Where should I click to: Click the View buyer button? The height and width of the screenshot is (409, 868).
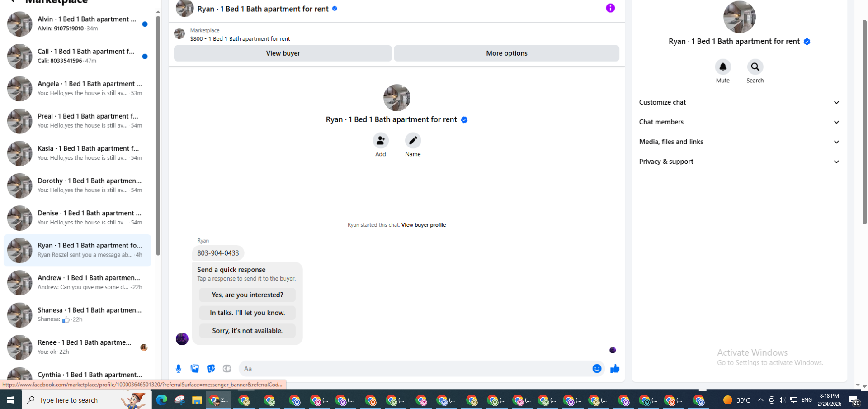click(283, 53)
